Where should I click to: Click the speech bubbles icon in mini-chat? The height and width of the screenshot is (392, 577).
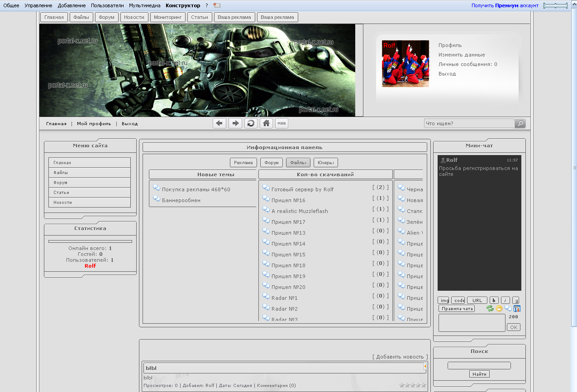click(508, 308)
